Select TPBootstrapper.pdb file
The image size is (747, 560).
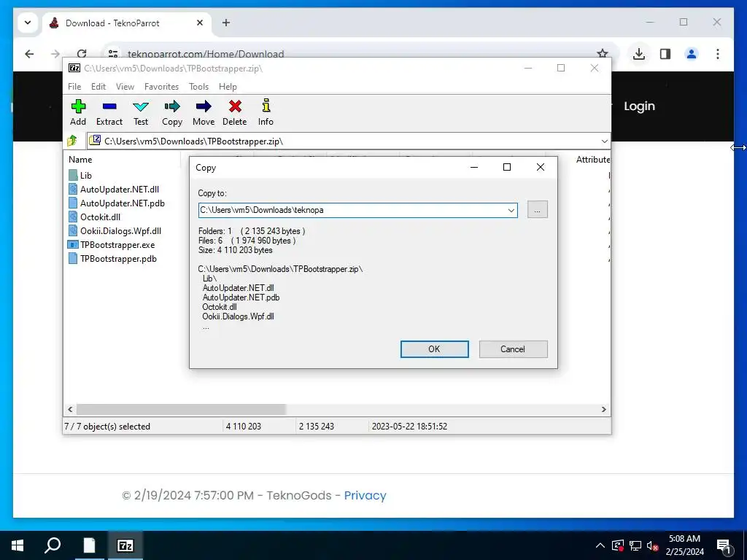112,259
